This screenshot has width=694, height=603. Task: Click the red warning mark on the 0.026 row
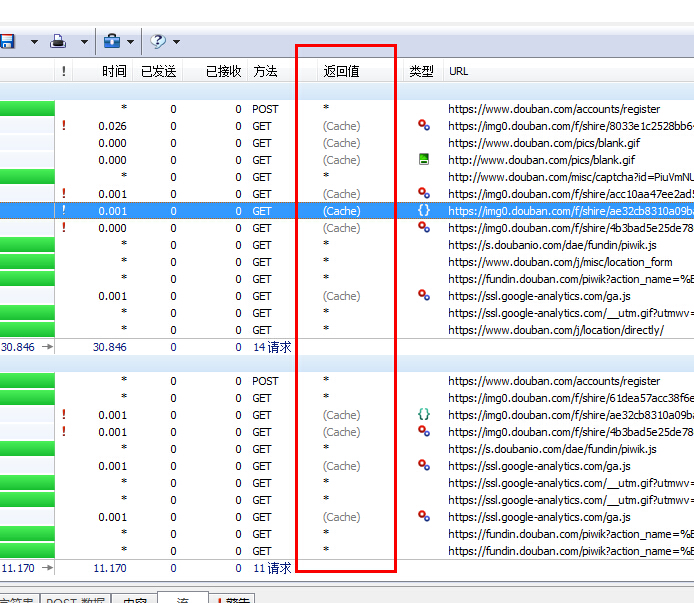pos(65,126)
